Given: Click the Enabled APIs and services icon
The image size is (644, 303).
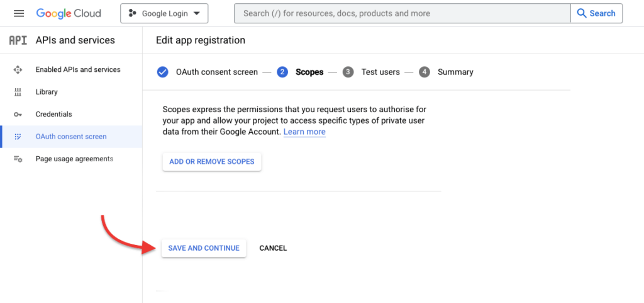Looking at the screenshot, I should [x=18, y=70].
